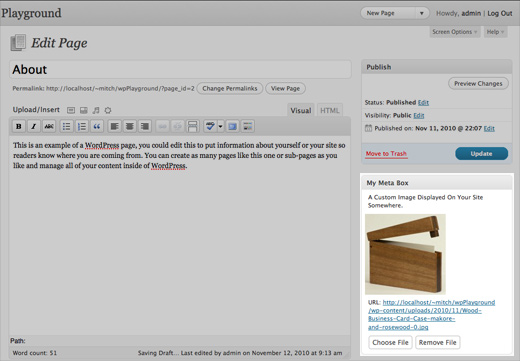Click Move to Trash
The width and height of the screenshot is (520, 361).
(x=386, y=154)
